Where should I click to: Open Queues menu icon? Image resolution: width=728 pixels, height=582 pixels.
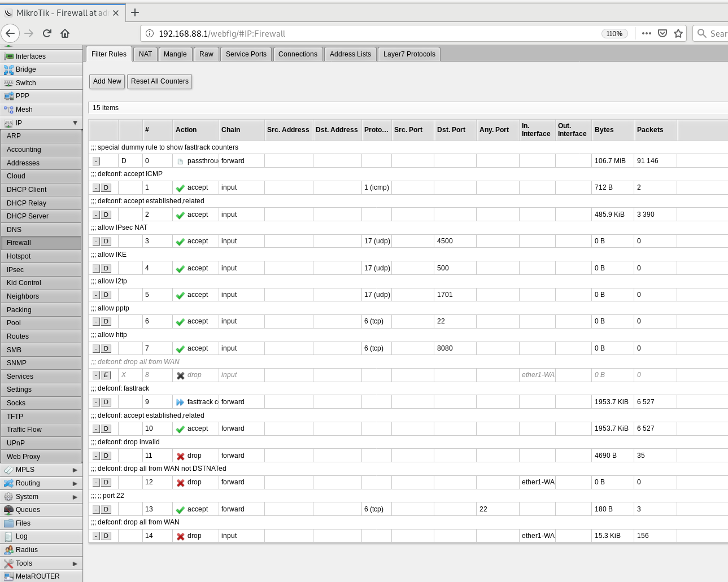coord(8,510)
